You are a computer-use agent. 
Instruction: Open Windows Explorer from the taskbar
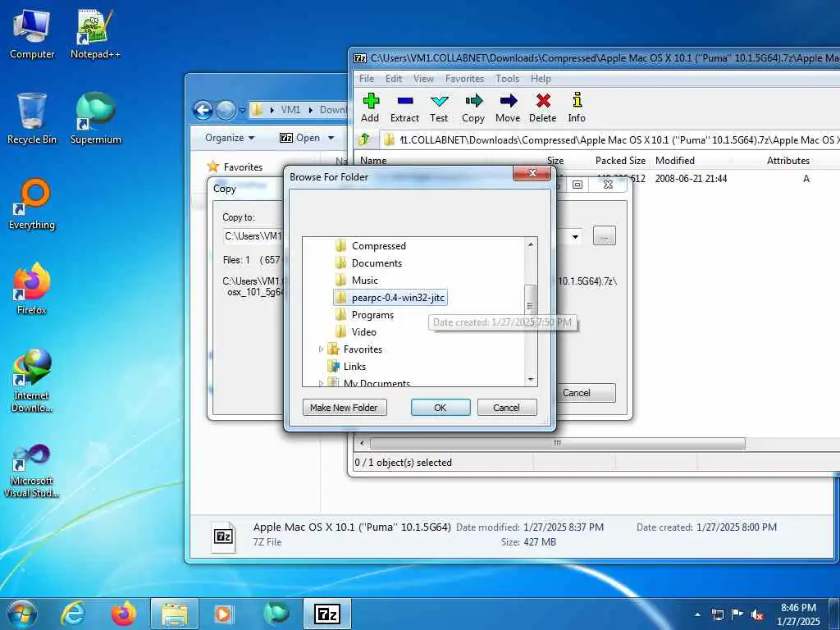pyautogui.click(x=175, y=614)
